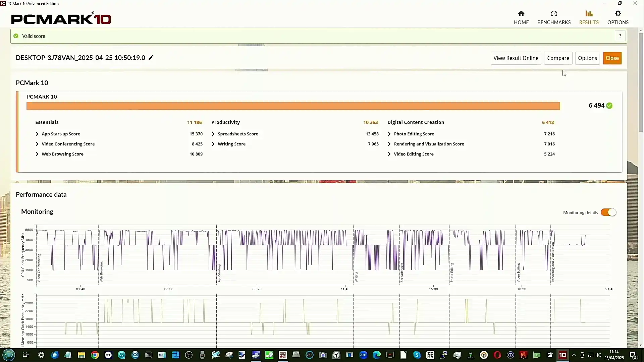Expand Web Browsing Score details
Viewport: 644px width, 362px height.
click(x=37, y=154)
